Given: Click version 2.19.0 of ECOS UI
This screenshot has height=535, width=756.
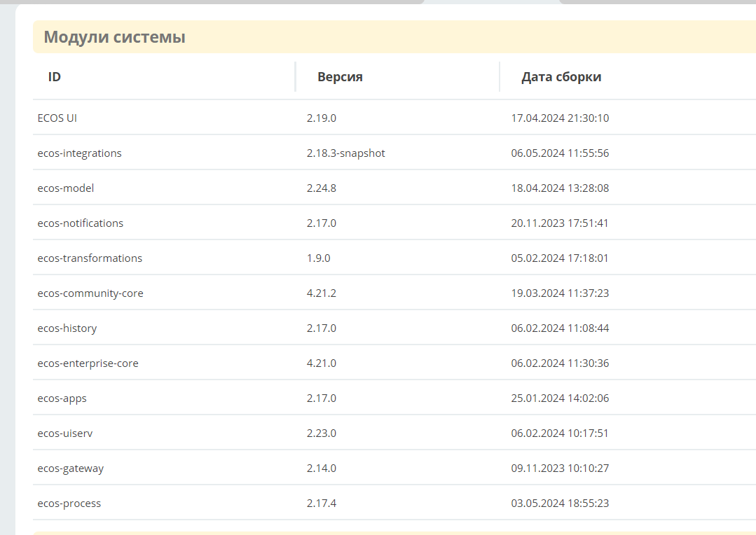Looking at the screenshot, I should (x=322, y=118).
